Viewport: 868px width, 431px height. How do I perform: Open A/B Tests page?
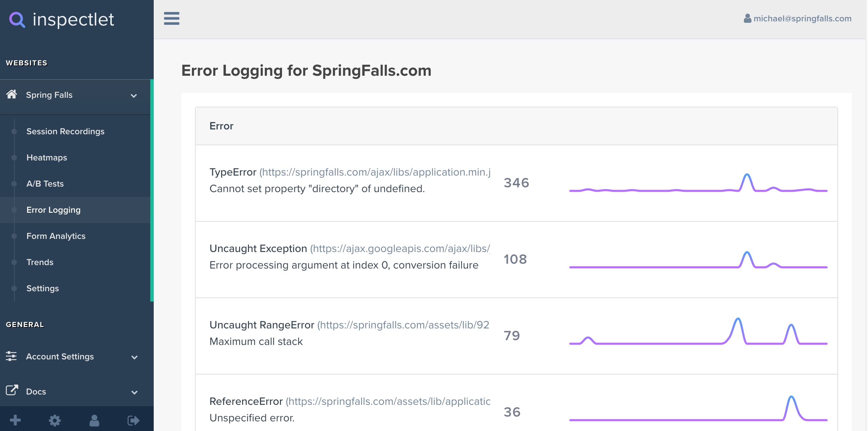click(45, 183)
